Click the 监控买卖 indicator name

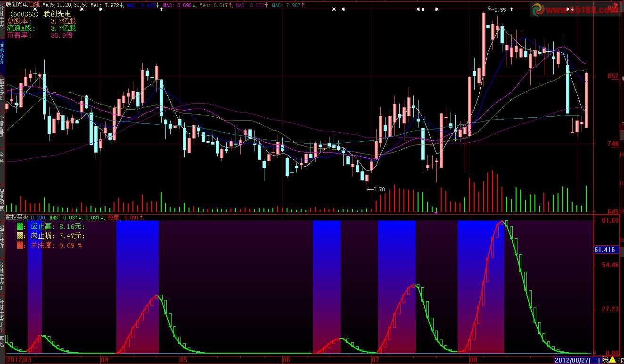click(x=16, y=217)
